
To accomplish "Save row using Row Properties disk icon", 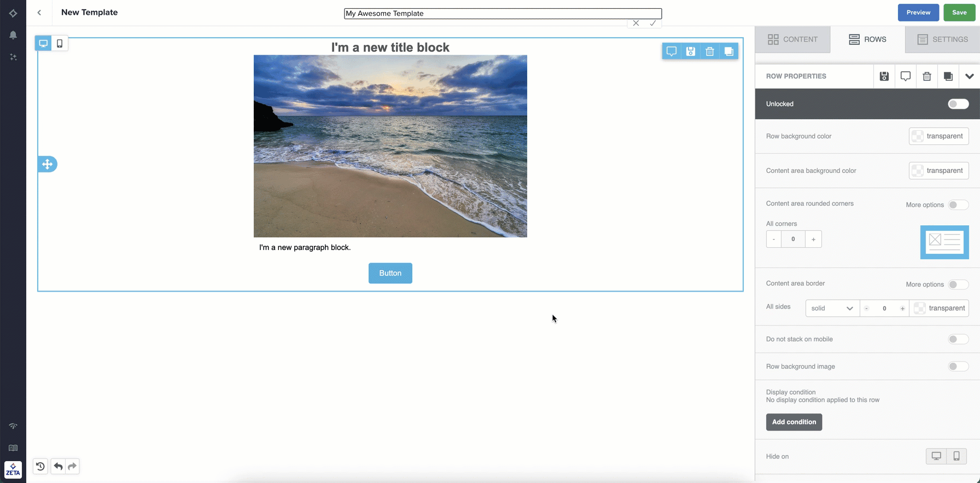I will click(x=884, y=76).
